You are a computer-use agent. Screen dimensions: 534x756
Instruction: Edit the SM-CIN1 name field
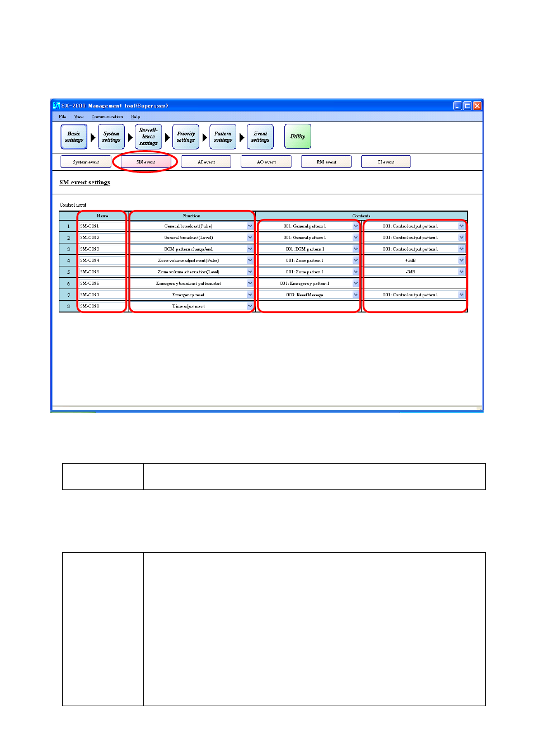(x=102, y=226)
